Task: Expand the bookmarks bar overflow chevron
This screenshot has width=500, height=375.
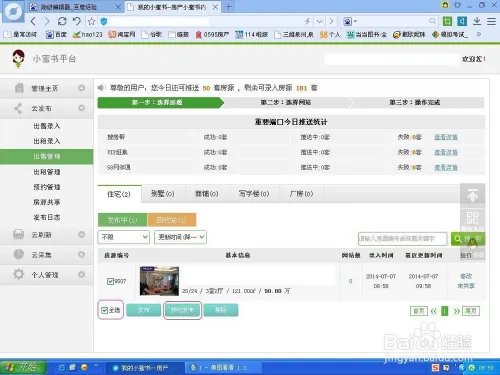Action: (x=479, y=34)
